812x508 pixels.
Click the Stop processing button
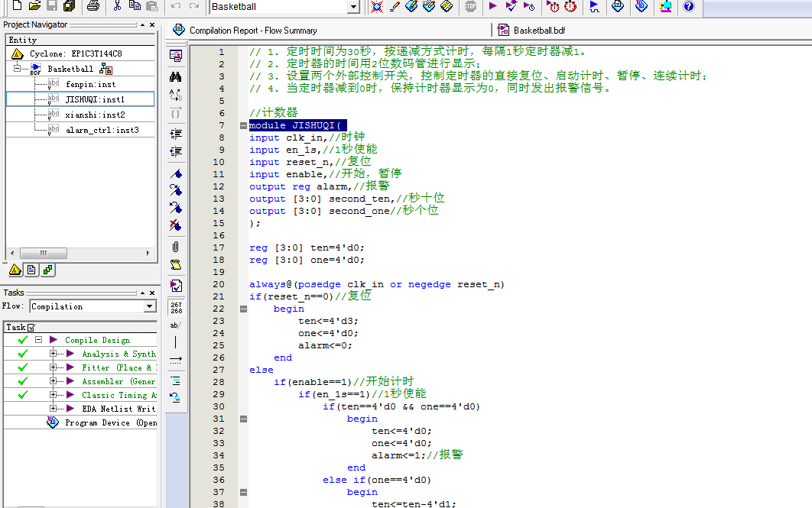click(x=470, y=6)
